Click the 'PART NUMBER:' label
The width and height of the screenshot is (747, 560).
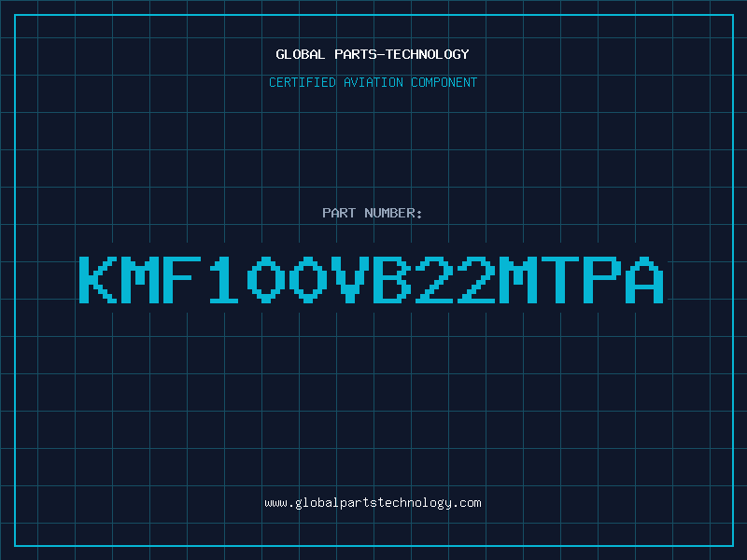click(x=373, y=213)
